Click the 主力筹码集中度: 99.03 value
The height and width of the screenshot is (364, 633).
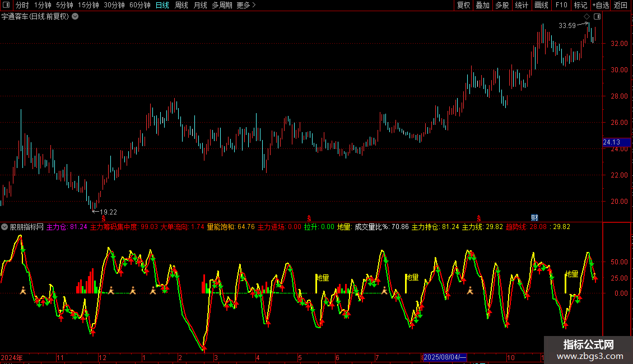click(124, 227)
